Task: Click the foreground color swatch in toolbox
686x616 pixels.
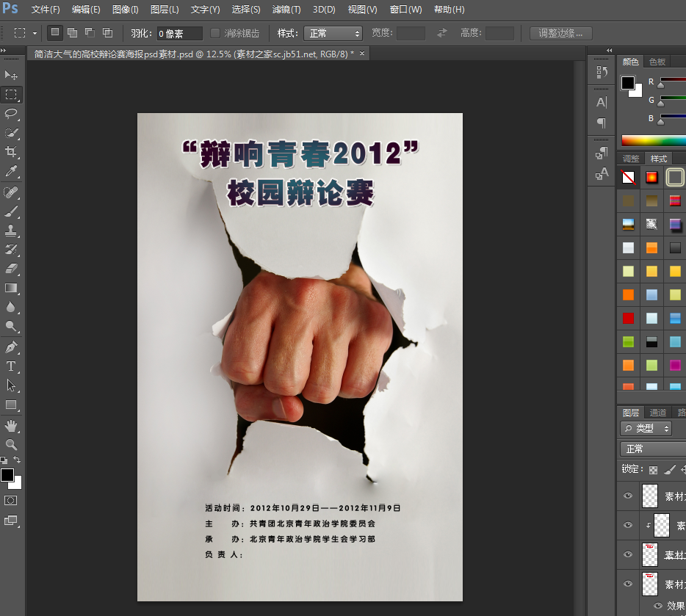Action: coord(7,476)
